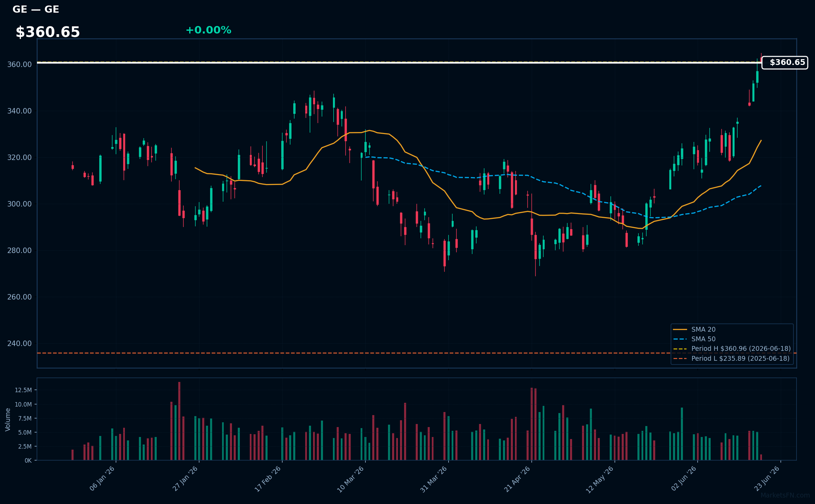Click the SMA 50 legend entry
This screenshot has height=504, width=815.
pyautogui.click(x=703, y=339)
